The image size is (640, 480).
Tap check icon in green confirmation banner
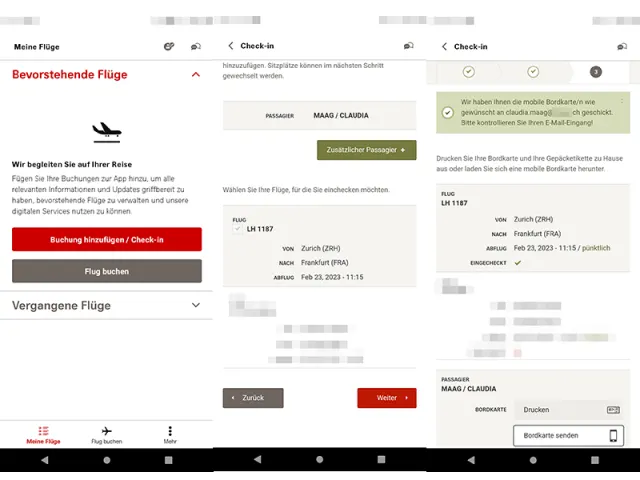448,113
